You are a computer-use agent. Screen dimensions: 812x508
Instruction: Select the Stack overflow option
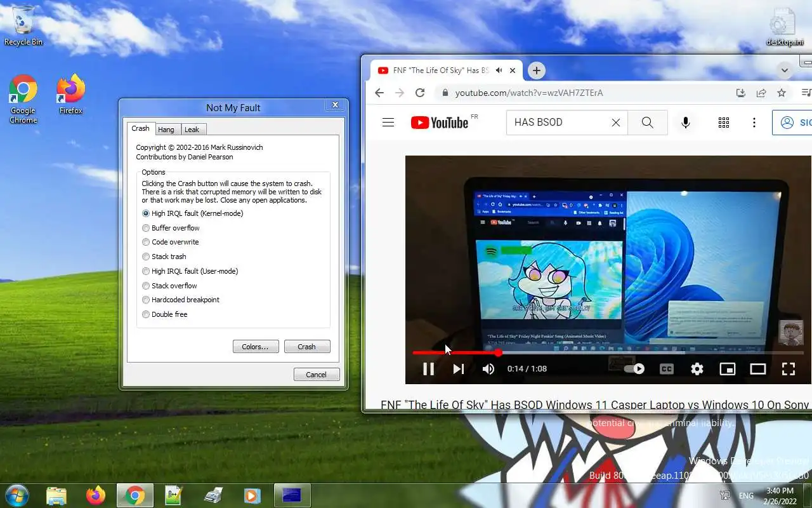click(x=169, y=286)
